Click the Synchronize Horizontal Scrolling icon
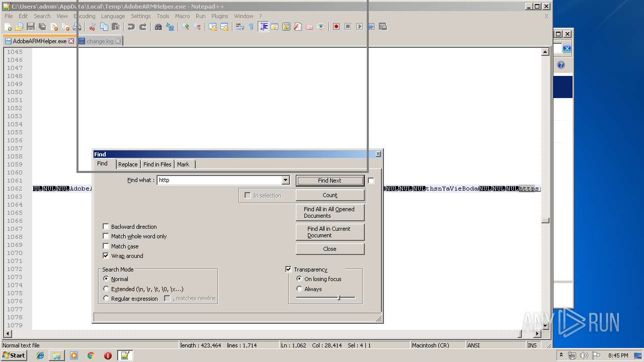Viewport: 644px width, 362px height. coord(224,27)
